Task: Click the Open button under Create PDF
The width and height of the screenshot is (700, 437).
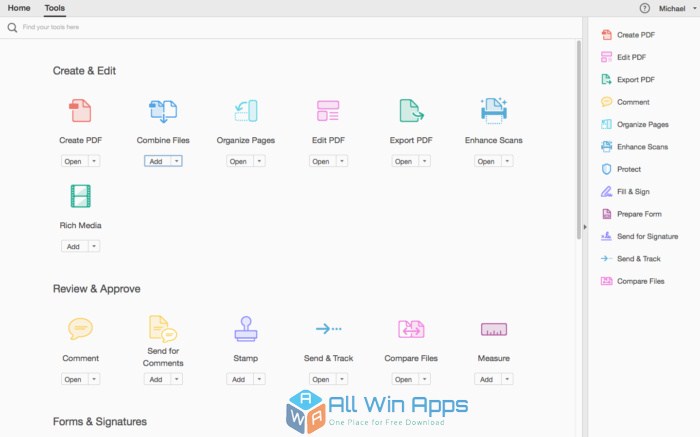Action: pyautogui.click(x=75, y=161)
